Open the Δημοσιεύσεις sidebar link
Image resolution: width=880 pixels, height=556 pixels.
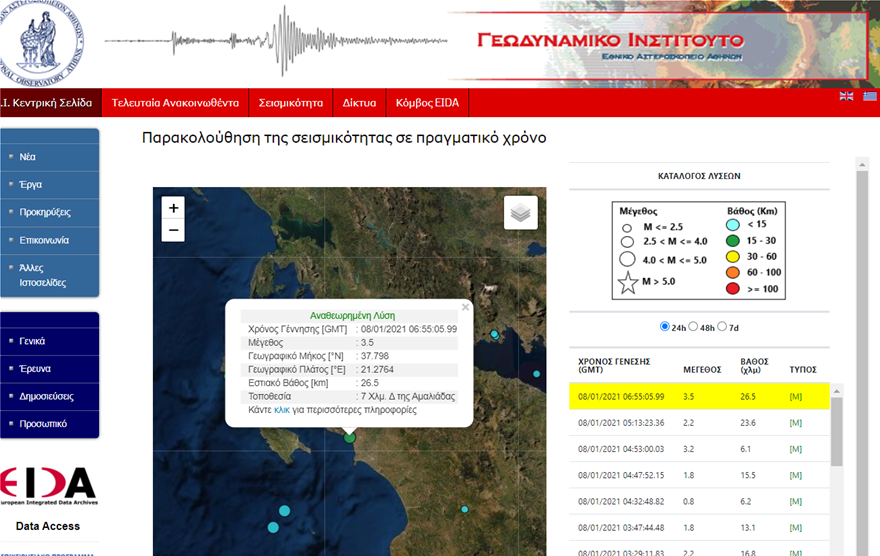click(46, 396)
